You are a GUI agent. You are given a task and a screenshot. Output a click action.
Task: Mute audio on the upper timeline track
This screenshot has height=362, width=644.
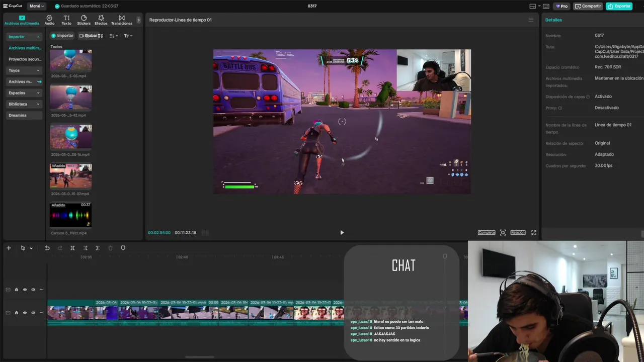pos(33,290)
